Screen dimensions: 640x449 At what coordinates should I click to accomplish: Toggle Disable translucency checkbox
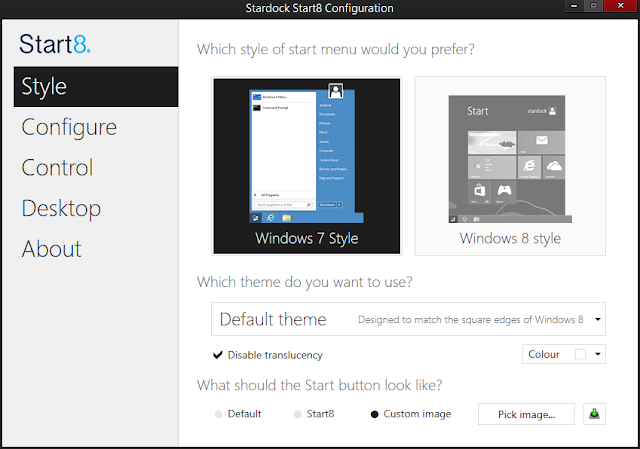pos(218,355)
